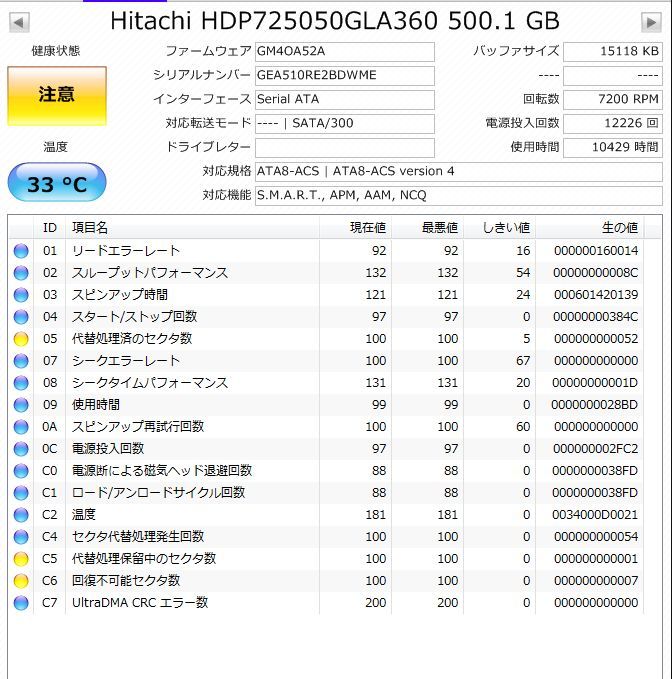
Task: Select the serial number field GEA510RE2BDWME
Action: pos(345,76)
